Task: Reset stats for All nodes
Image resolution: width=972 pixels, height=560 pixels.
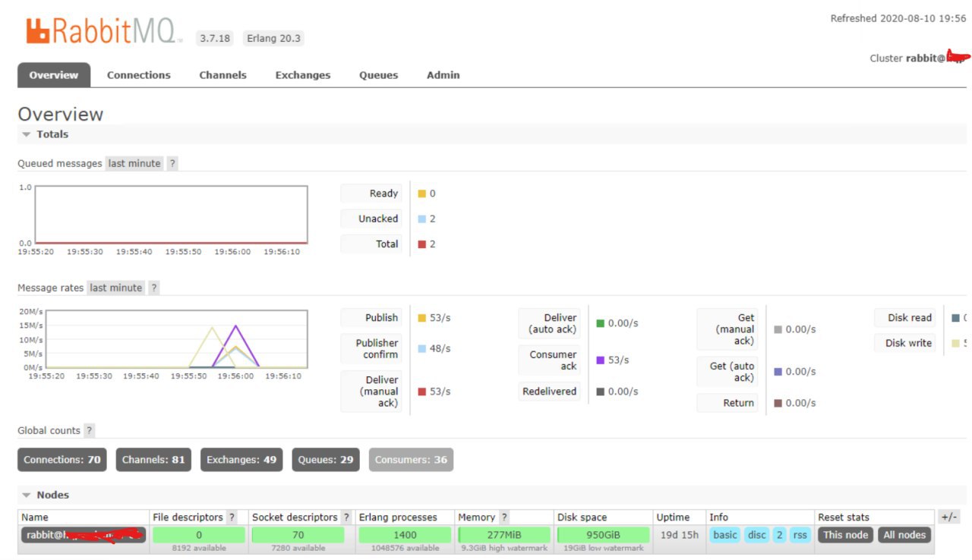Action: click(x=904, y=535)
